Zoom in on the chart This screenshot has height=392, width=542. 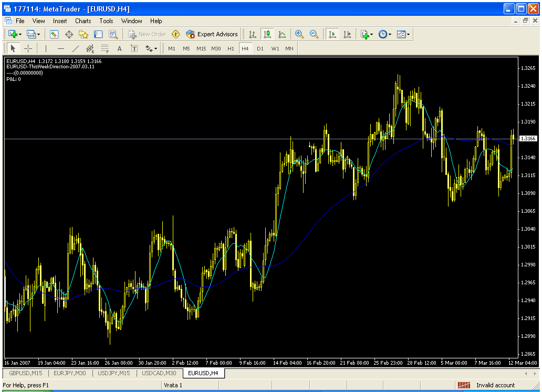[x=299, y=34]
